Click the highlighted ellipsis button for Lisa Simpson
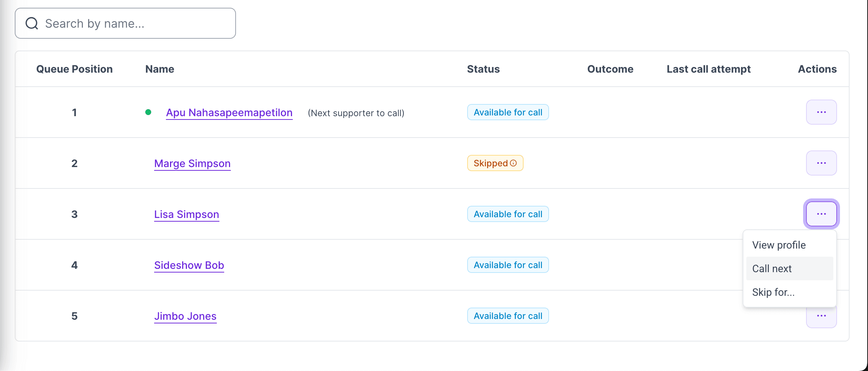 coord(821,214)
